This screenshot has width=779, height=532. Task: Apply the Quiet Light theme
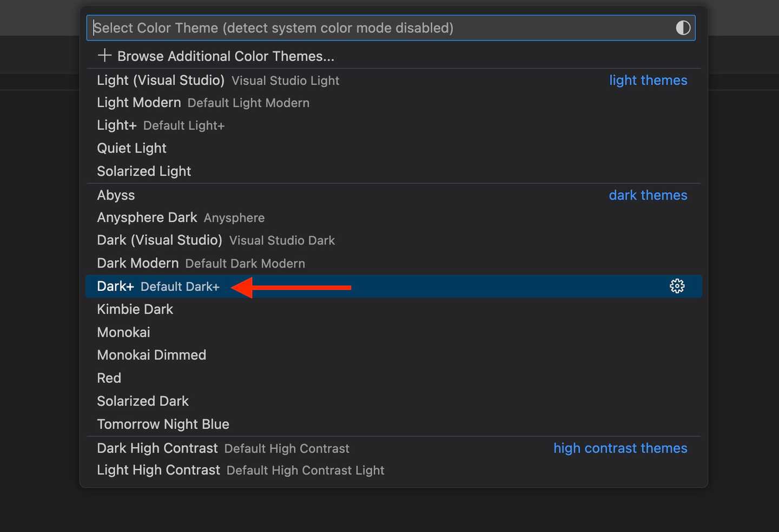[132, 148]
